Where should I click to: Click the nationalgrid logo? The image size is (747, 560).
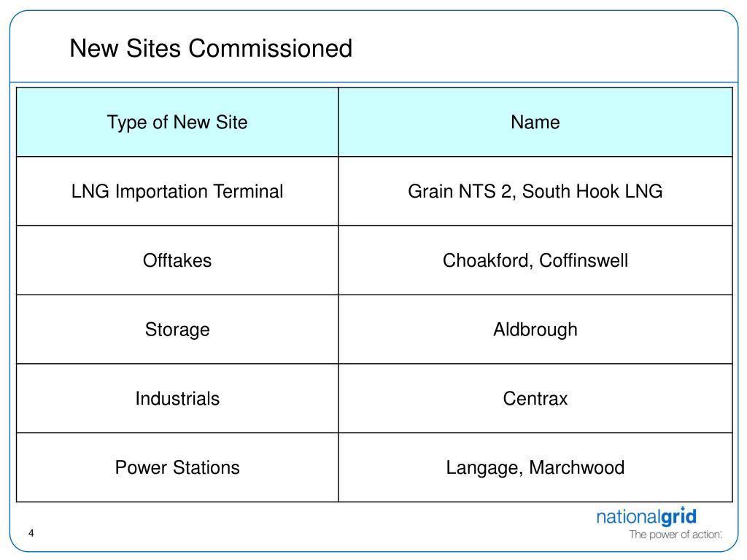pyautogui.click(x=646, y=517)
